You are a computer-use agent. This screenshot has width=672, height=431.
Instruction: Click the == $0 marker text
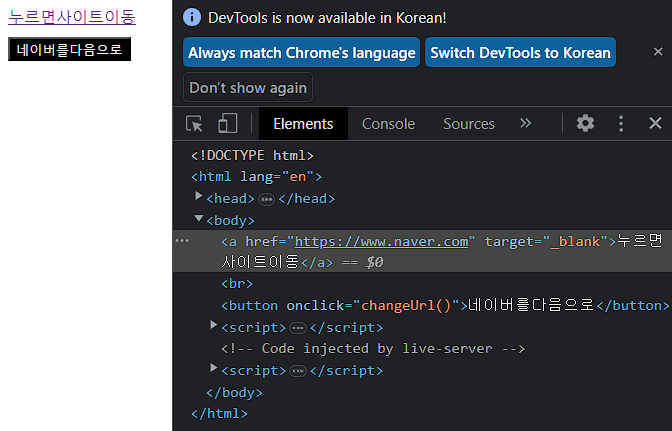coord(363,262)
